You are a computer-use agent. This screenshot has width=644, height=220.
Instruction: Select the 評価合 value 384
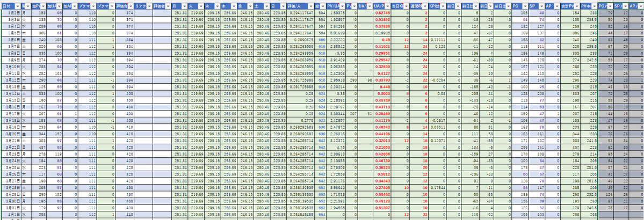[x=125, y=40]
